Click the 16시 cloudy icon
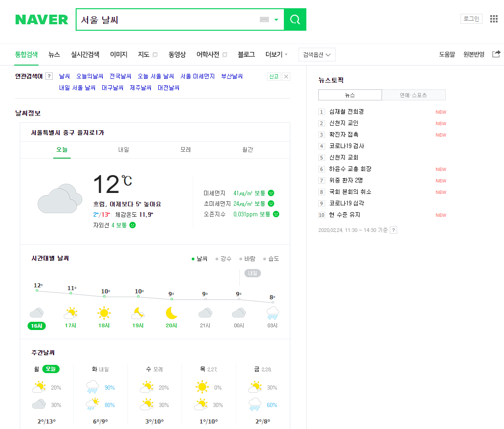 37,313
